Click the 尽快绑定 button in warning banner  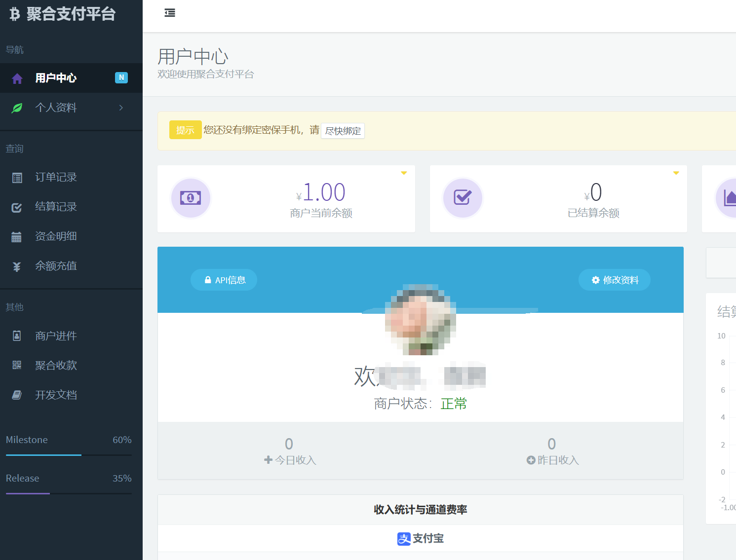tap(343, 130)
